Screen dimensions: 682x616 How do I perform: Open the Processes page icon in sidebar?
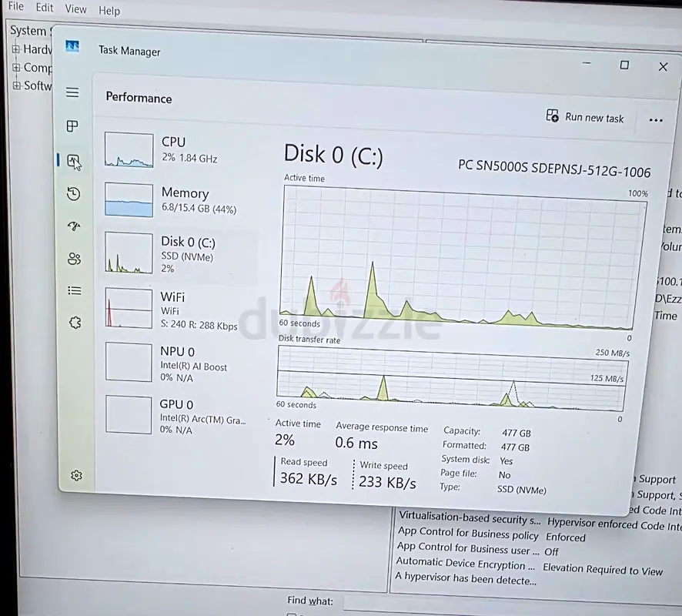[x=72, y=126]
